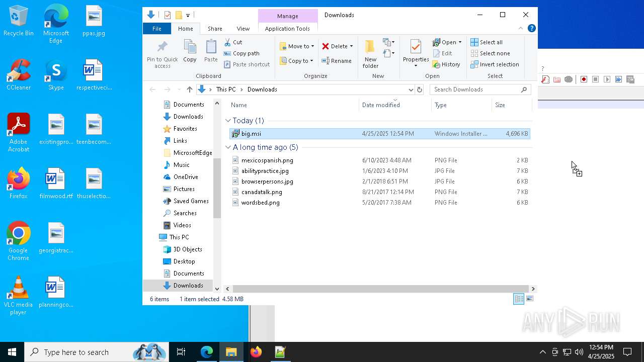
Task: Collapse the A long time ago group
Action: tap(228, 147)
